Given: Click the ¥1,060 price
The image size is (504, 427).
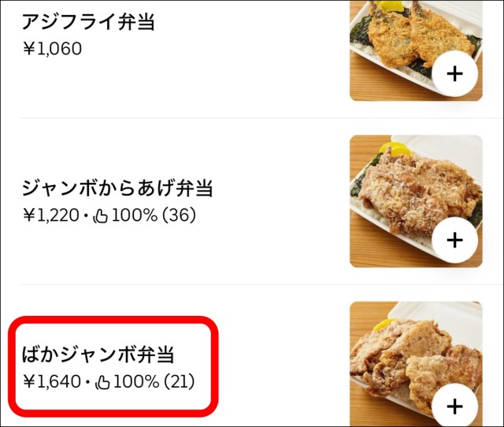Looking at the screenshot, I should tap(52, 49).
